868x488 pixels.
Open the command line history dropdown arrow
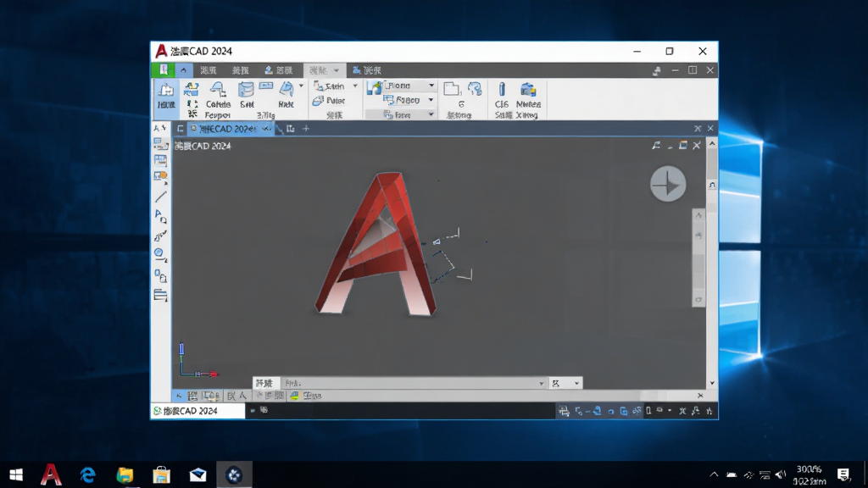(542, 383)
